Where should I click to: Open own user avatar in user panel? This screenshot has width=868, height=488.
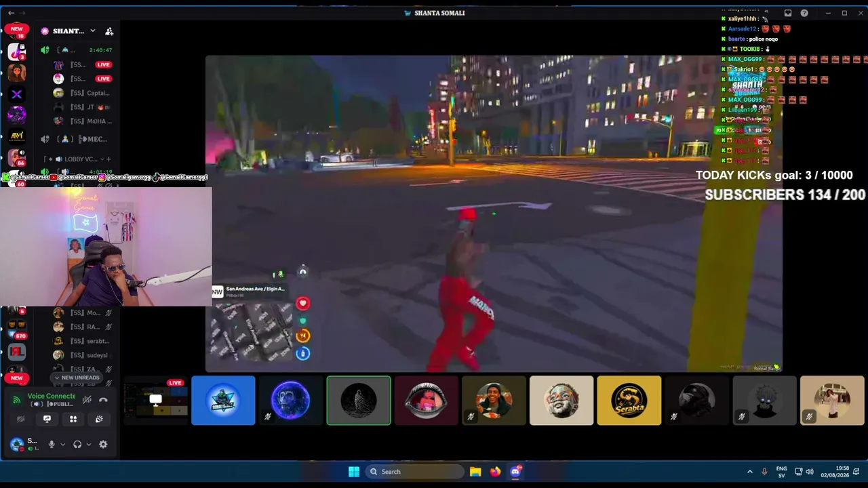click(x=17, y=445)
